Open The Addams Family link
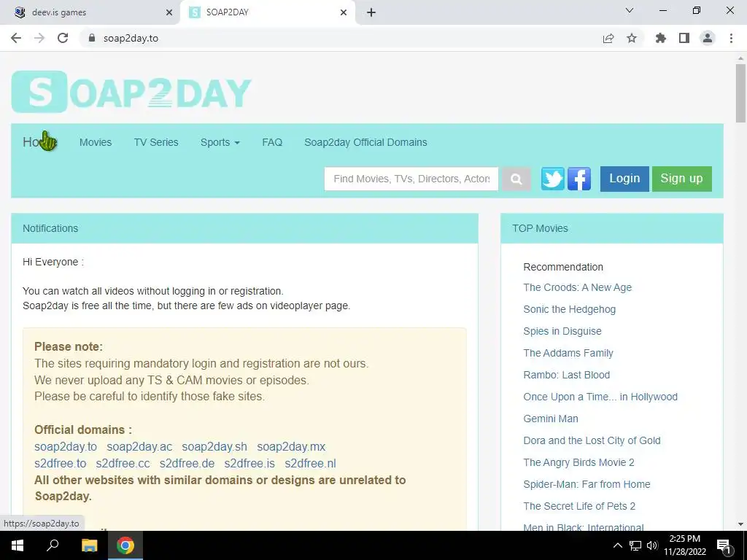 click(568, 354)
